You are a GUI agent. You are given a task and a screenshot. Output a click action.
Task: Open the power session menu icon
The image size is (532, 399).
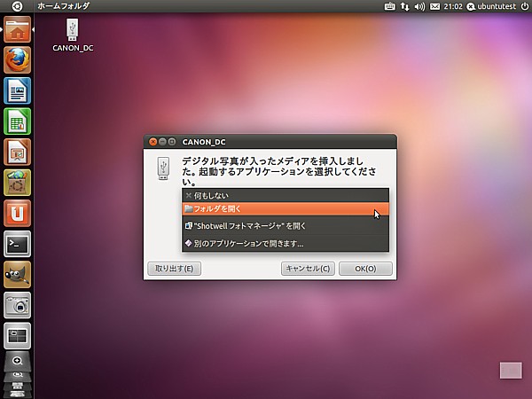click(x=525, y=6)
